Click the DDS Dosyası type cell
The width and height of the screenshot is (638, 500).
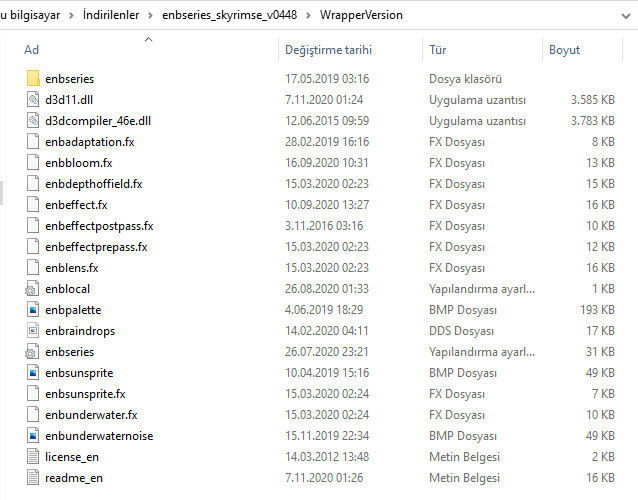pos(461,331)
